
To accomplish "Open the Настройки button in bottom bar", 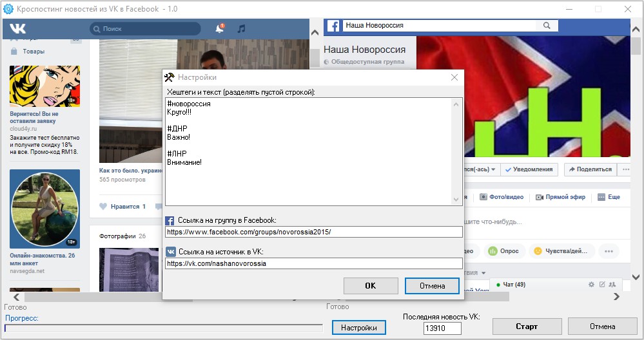I will click(358, 328).
